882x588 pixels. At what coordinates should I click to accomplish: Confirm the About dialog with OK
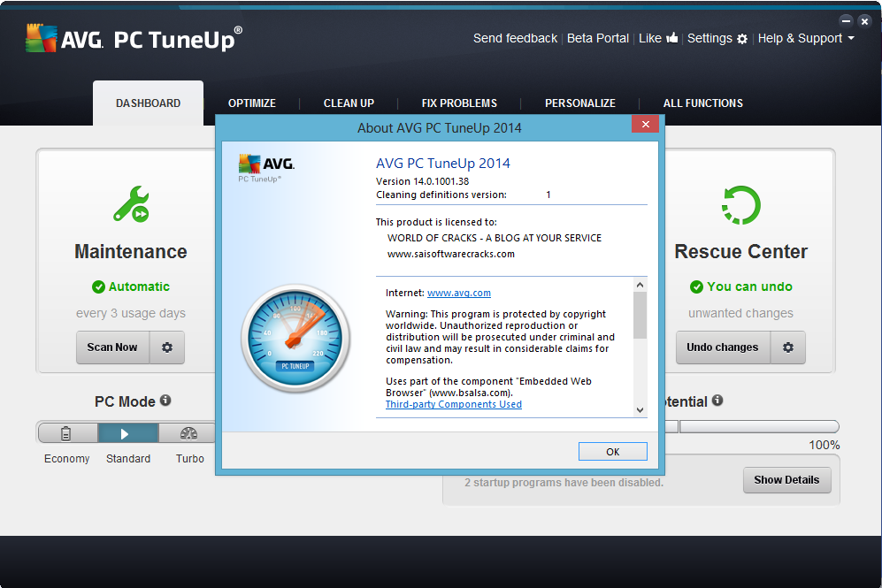612,452
